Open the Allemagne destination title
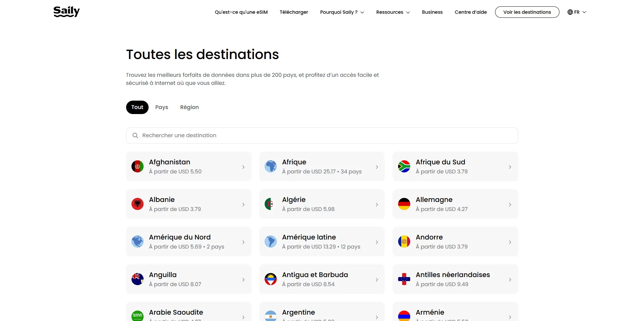 [434, 200]
